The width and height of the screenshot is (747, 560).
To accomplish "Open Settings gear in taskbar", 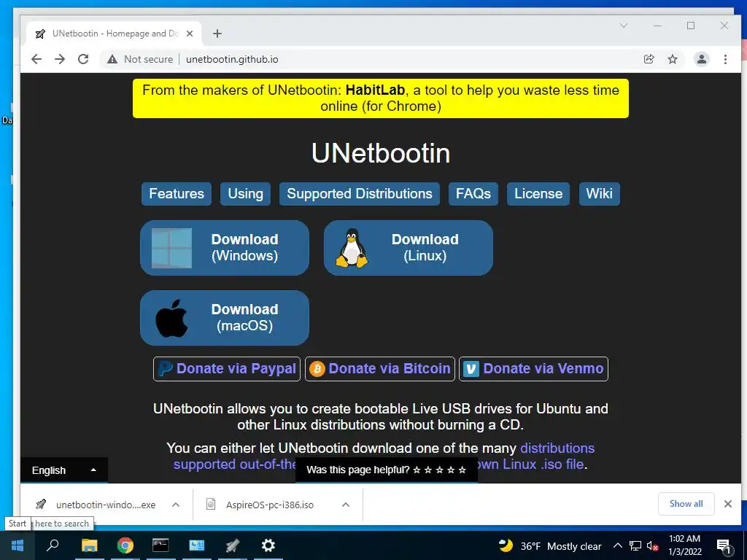I will tap(268, 545).
